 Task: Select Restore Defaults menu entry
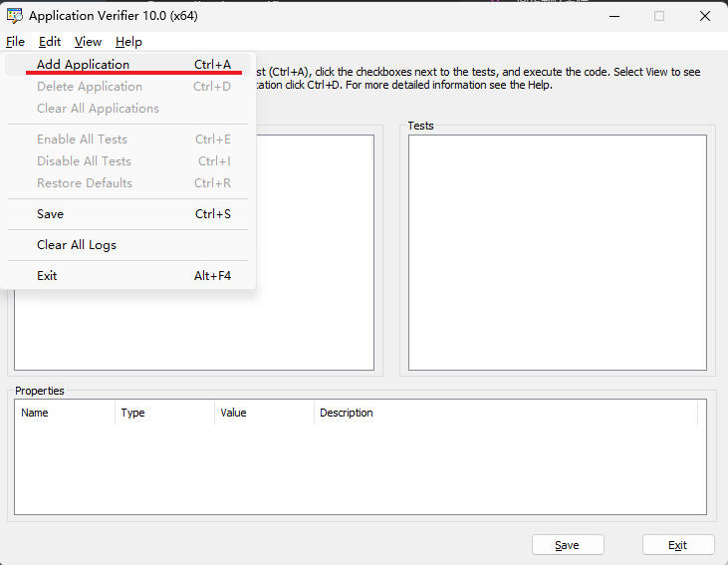pos(128,183)
